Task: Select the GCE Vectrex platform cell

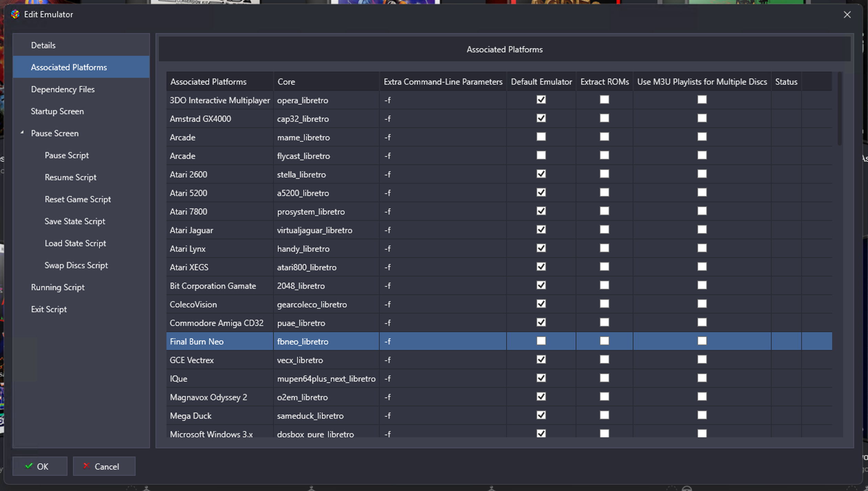Action: (220, 360)
